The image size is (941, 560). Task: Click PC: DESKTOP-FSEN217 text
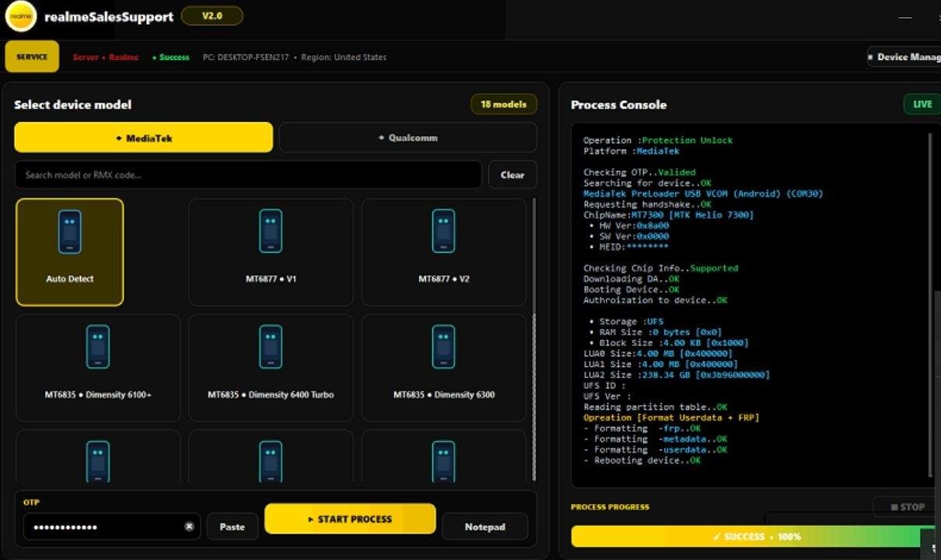click(x=245, y=58)
